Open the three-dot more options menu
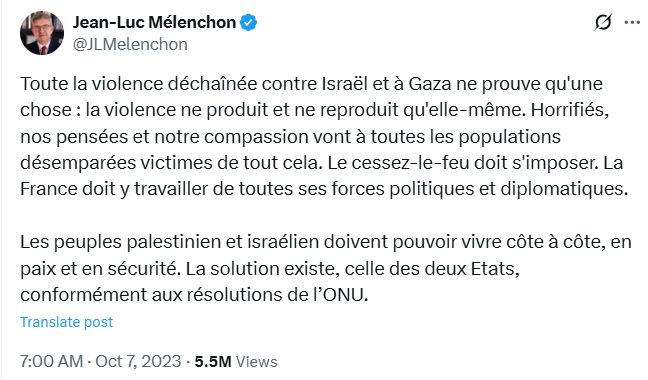The height and width of the screenshot is (380, 648). point(632,22)
